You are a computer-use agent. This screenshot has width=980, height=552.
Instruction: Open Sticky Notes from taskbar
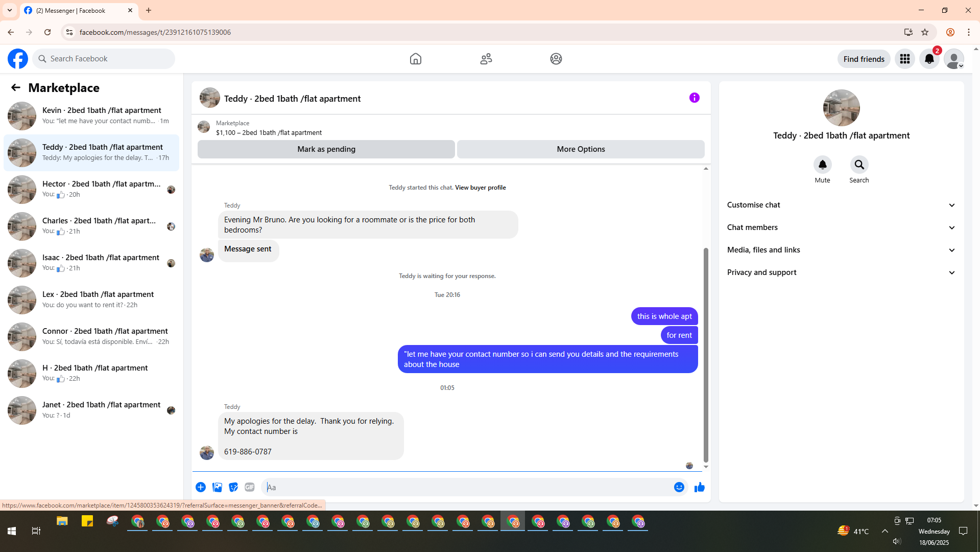click(x=87, y=521)
